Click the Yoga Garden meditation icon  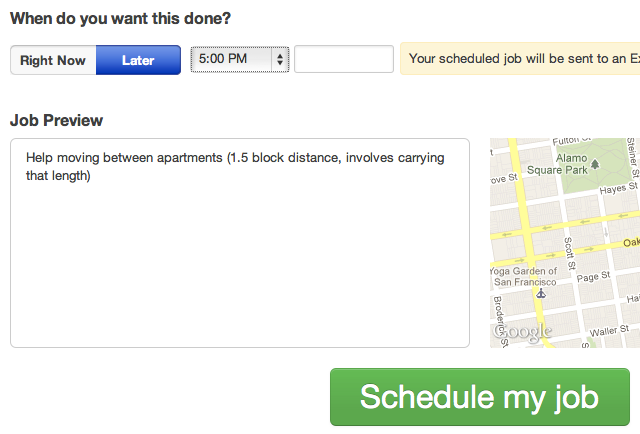[541, 294]
